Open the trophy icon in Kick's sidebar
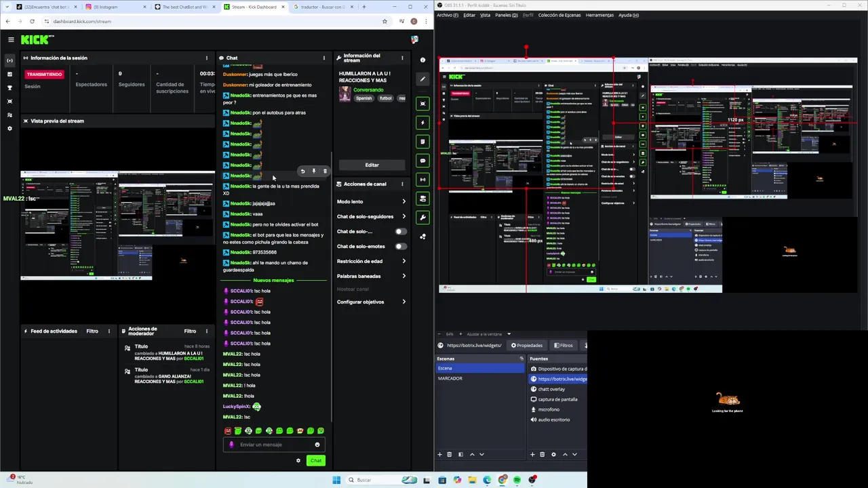The image size is (868, 488). click(x=9, y=87)
